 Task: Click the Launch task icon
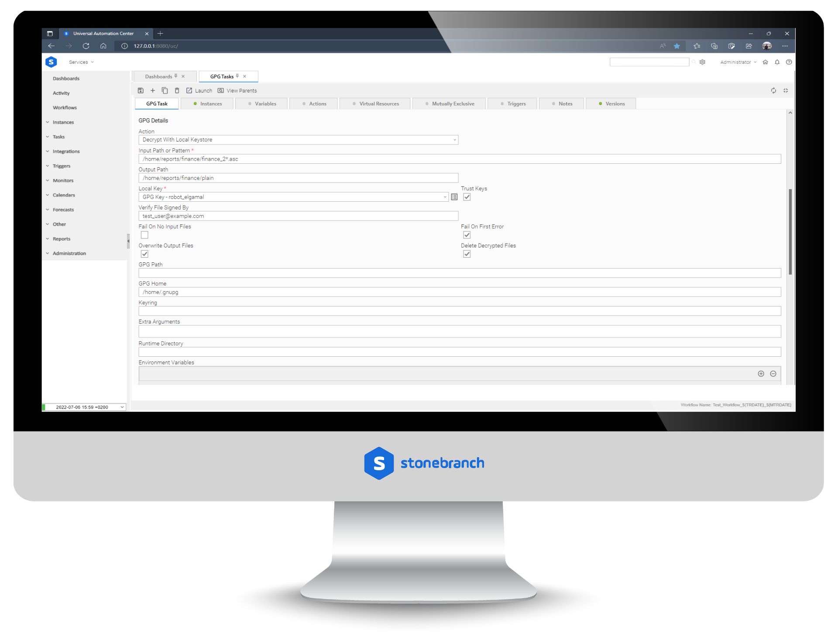[189, 90]
